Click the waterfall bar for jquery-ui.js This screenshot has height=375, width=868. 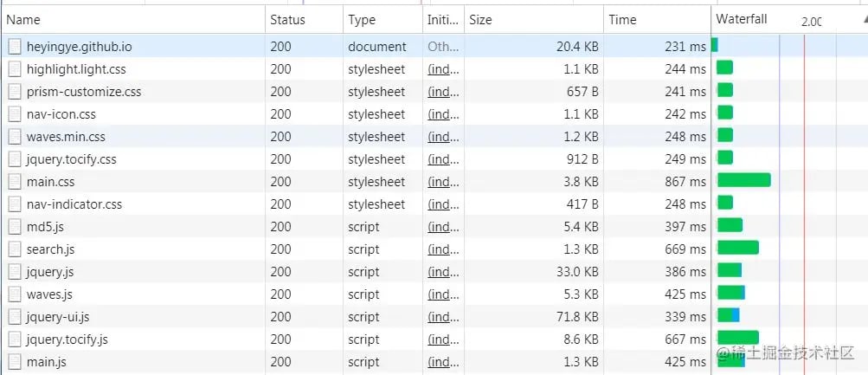(729, 314)
